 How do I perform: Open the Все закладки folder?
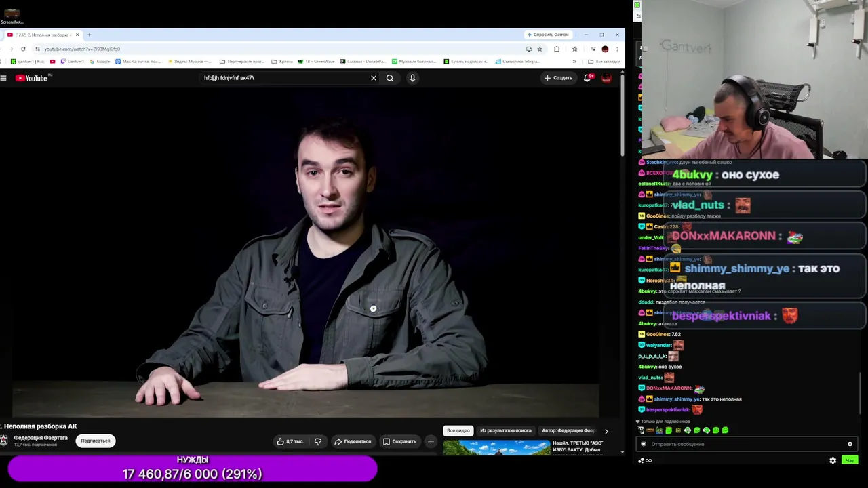(x=604, y=62)
